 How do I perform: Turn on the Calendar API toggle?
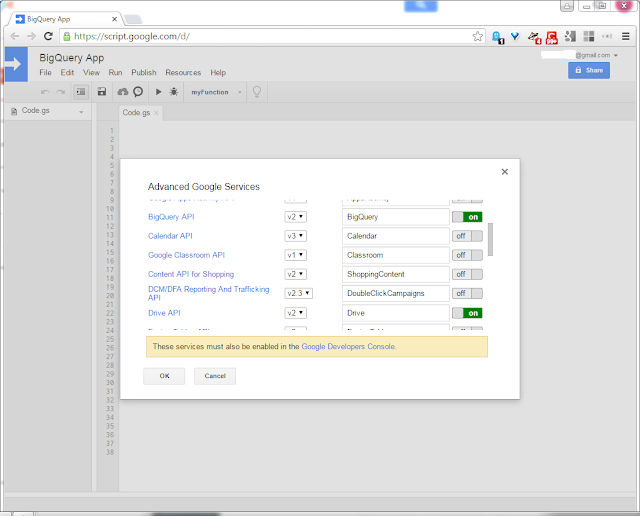pos(467,236)
